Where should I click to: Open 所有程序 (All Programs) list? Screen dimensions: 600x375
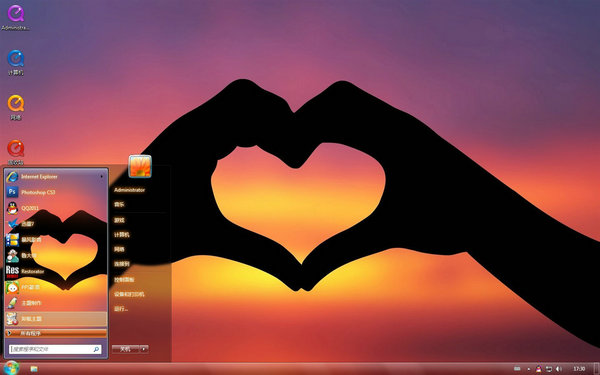click(x=56, y=333)
